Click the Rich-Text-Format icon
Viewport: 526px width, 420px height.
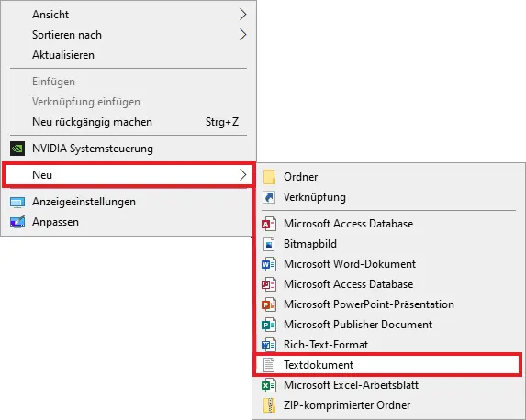(269, 345)
